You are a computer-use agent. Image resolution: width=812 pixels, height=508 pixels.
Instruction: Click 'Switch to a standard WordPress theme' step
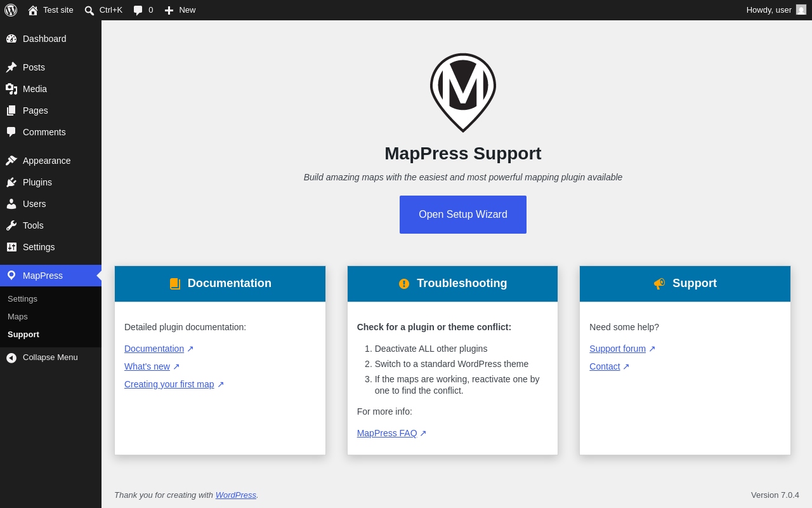click(452, 364)
